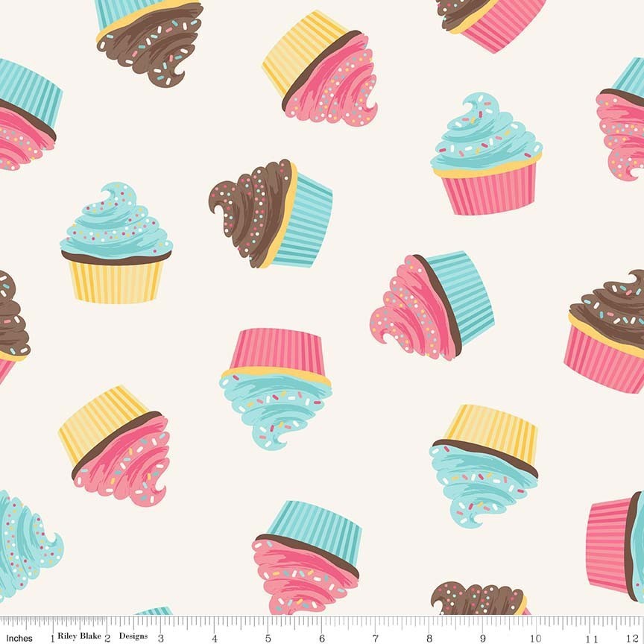
Task: Select the number 4 on the ruler
Action: point(215,638)
